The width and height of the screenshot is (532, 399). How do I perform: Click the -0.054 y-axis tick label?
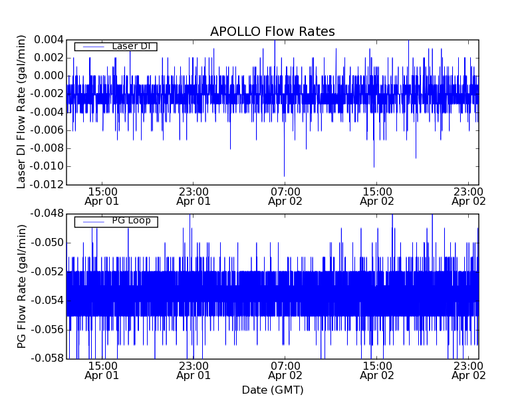click(47, 301)
